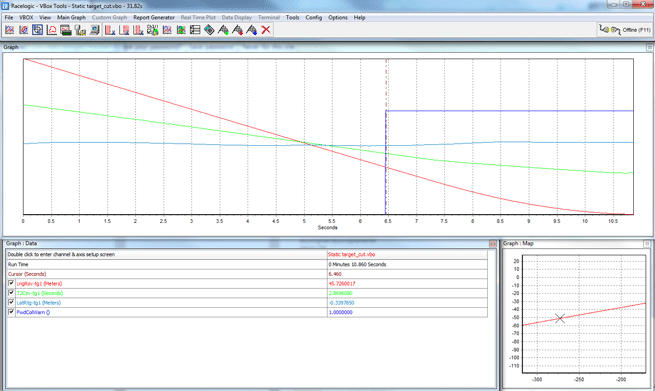This screenshot has width=655, height=391.
Task: Click the Offline (F11) status button
Action: click(x=625, y=30)
